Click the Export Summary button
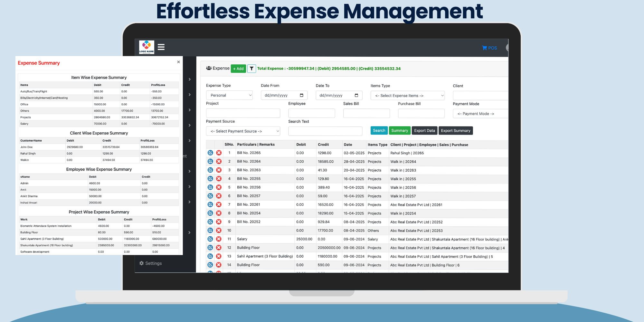Image resolution: width=644 pixels, height=322 pixels. pos(455,131)
